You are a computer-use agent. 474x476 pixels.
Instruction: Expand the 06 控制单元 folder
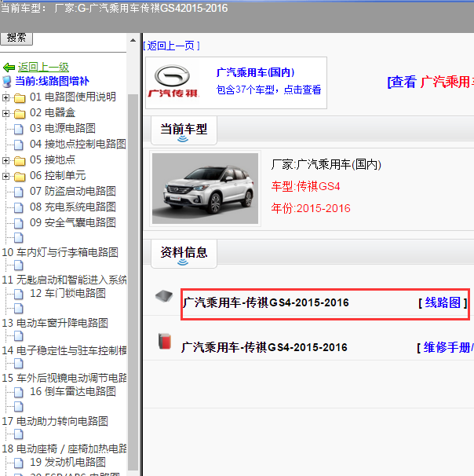click(x=5, y=177)
